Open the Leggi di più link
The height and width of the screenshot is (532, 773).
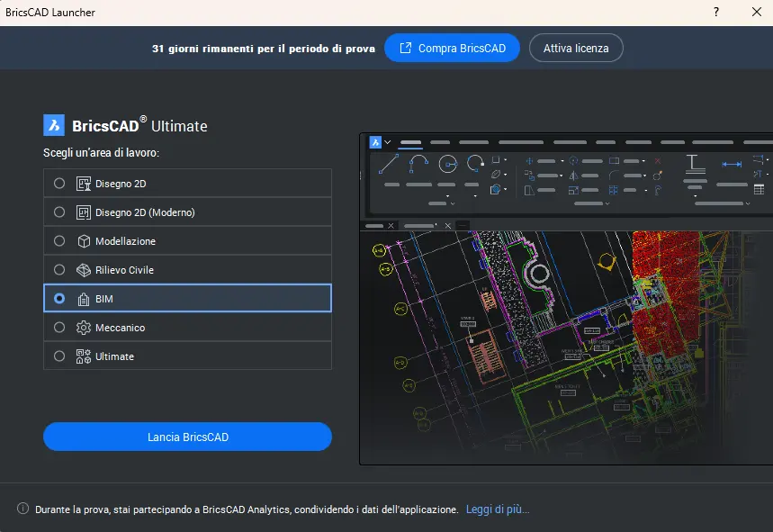[498, 509]
